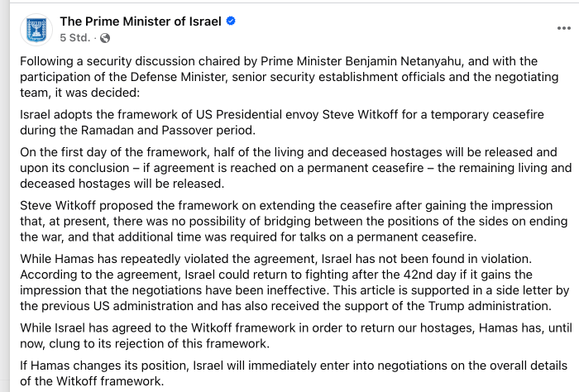Open the post via '5 Std.' timestamp
The width and height of the screenshot is (579, 392).
(74, 38)
